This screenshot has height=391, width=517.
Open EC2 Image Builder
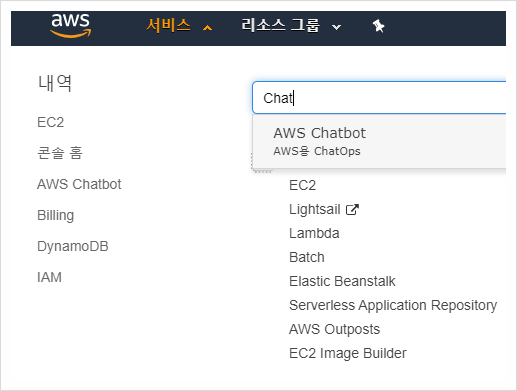point(348,353)
